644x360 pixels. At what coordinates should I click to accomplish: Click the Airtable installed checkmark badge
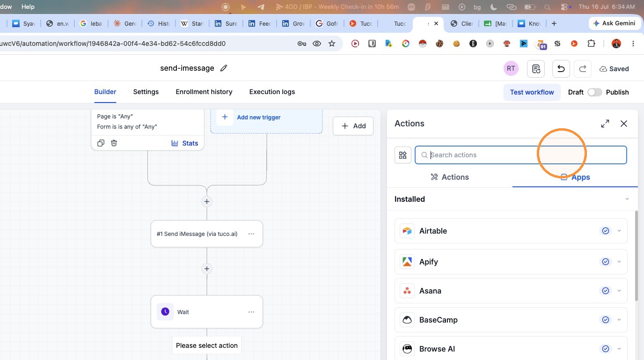(x=606, y=231)
